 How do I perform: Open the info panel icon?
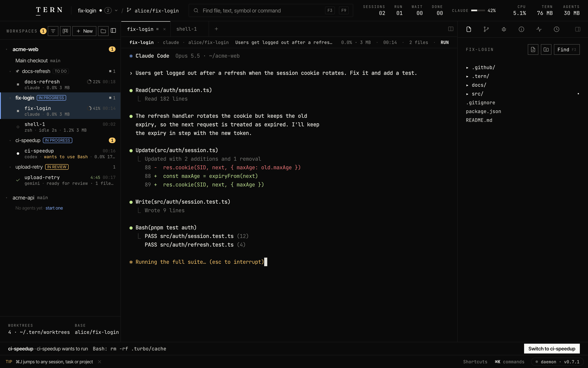[521, 29]
